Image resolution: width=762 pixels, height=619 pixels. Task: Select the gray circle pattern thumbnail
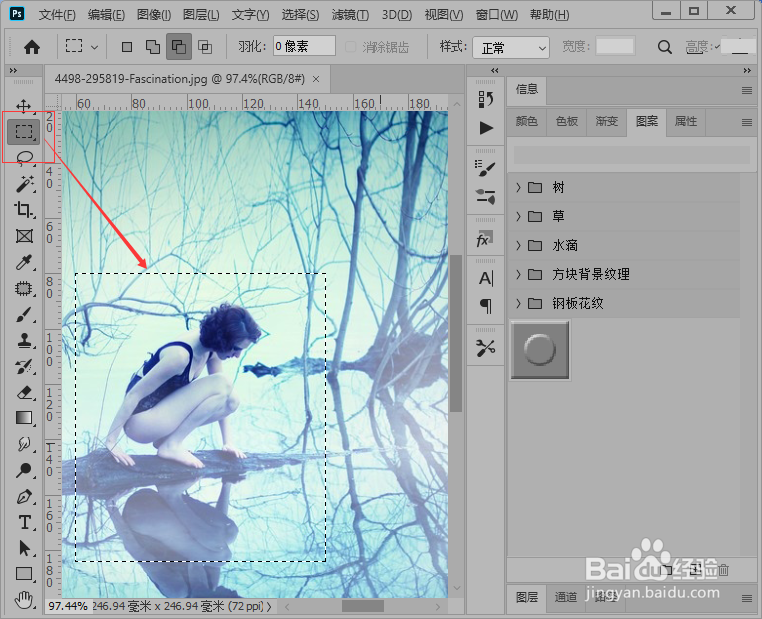pos(540,350)
